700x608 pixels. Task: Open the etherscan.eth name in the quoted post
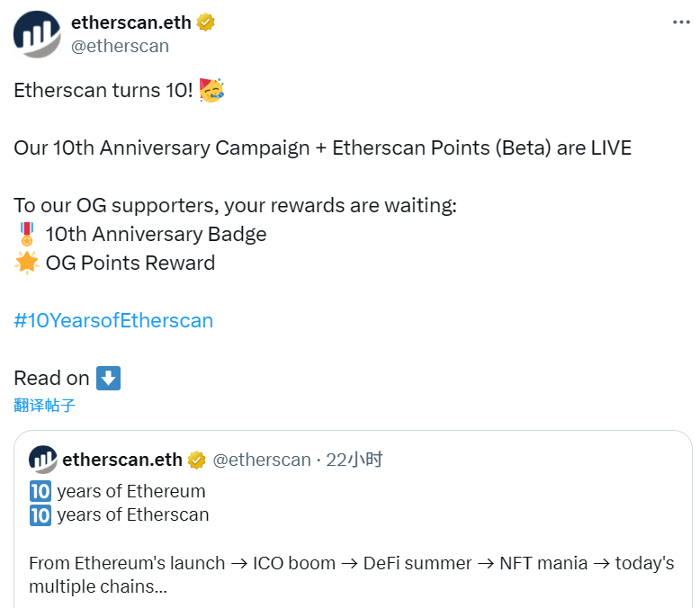[x=122, y=460]
